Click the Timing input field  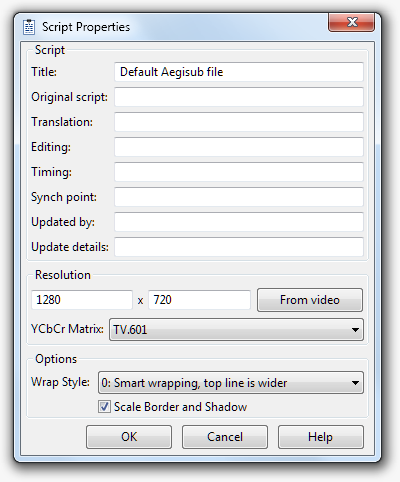(239, 172)
